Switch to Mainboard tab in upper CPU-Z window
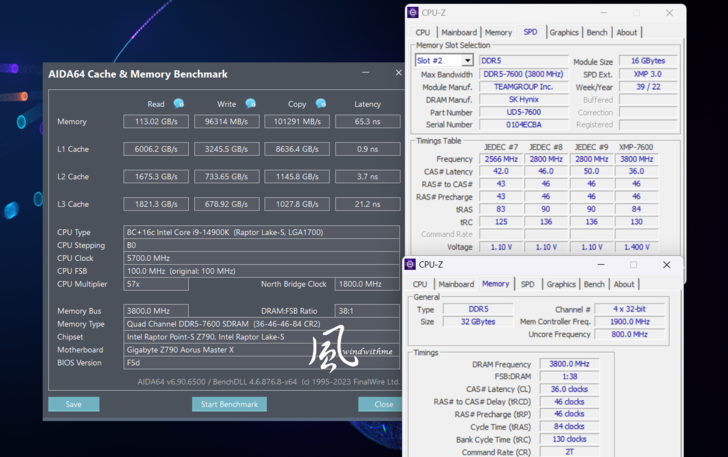 click(x=459, y=32)
